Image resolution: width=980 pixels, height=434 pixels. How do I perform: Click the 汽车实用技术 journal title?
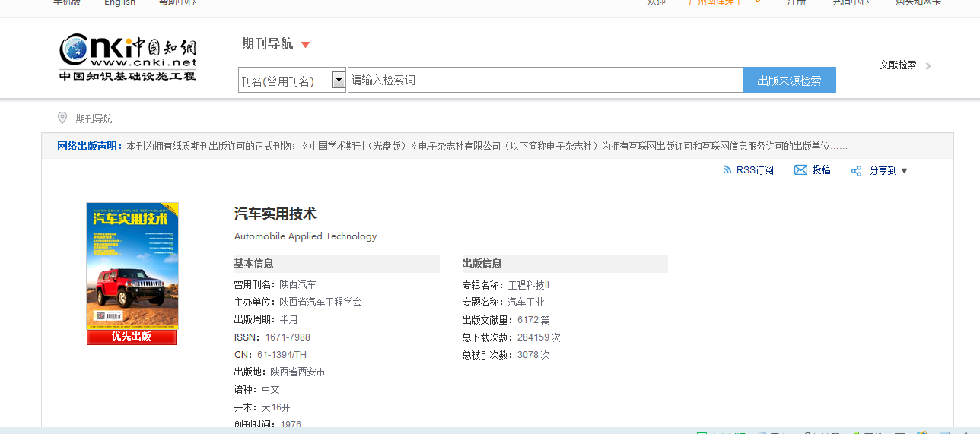275,214
